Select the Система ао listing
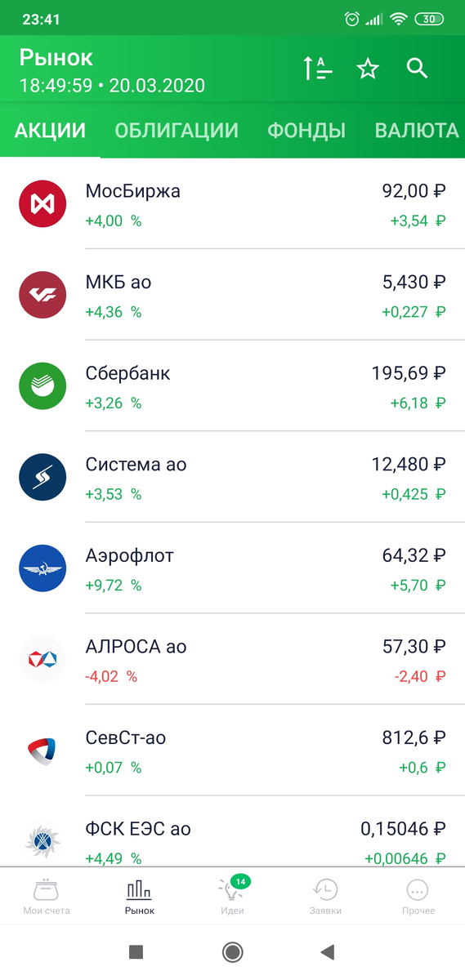 point(232,478)
